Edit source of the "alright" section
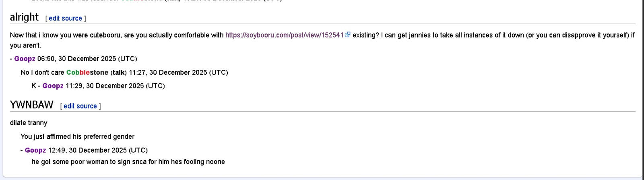The height and width of the screenshot is (180, 644). [66, 18]
